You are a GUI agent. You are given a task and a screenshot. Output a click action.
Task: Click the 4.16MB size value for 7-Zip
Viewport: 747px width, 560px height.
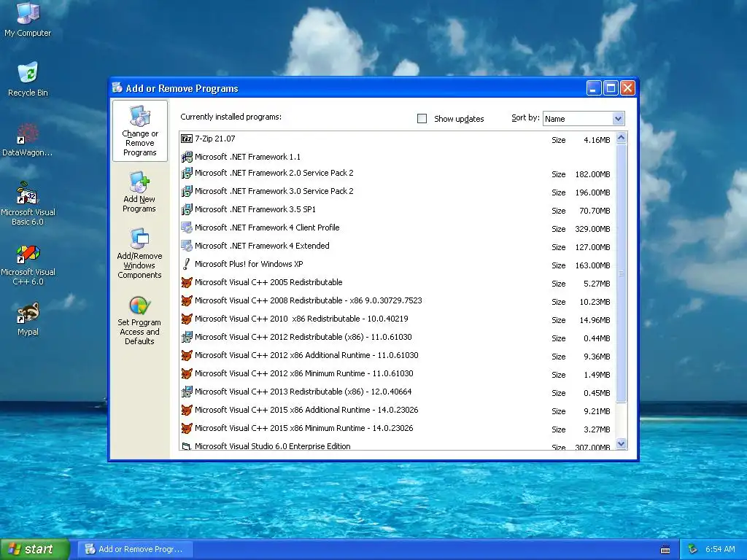point(597,141)
